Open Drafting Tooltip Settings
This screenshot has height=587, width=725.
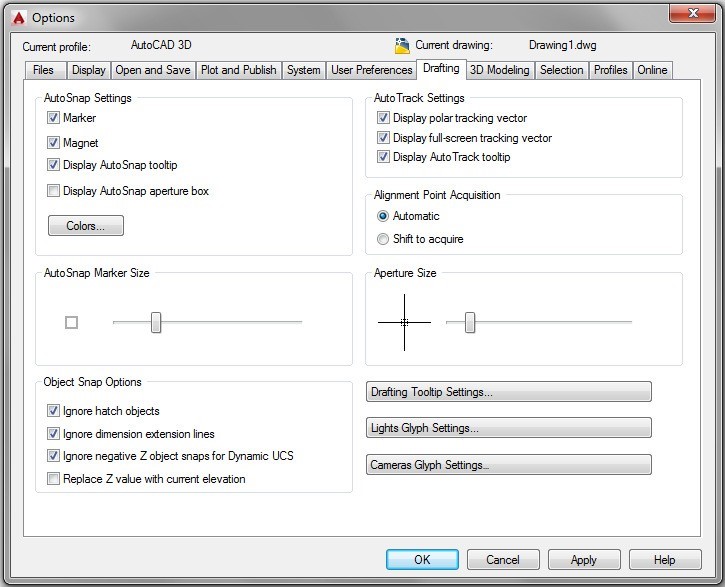[509, 391]
